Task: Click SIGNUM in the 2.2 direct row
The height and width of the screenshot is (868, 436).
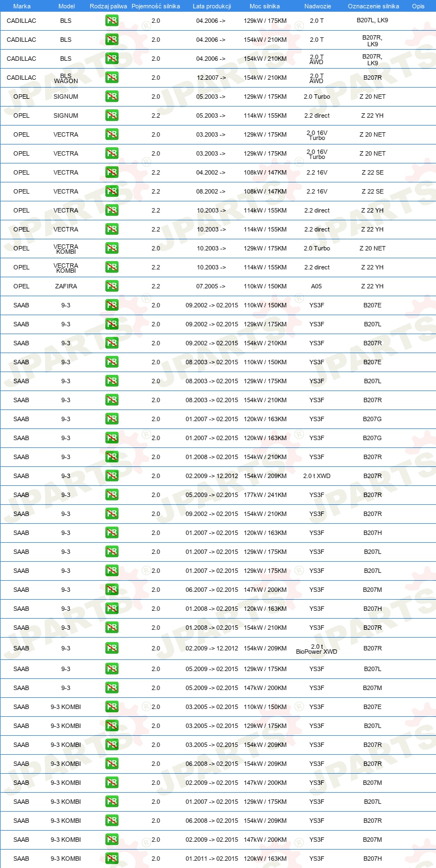Action: pyautogui.click(x=66, y=115)
